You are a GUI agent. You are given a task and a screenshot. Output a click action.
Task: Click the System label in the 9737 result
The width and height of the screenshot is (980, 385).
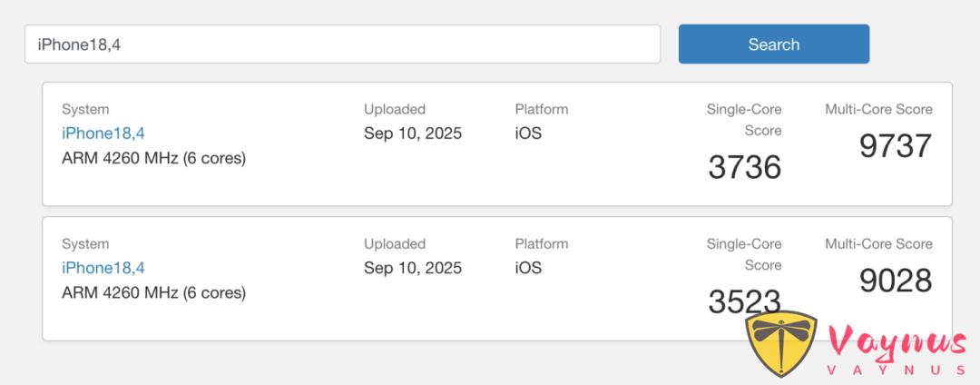tap(85, 109)
